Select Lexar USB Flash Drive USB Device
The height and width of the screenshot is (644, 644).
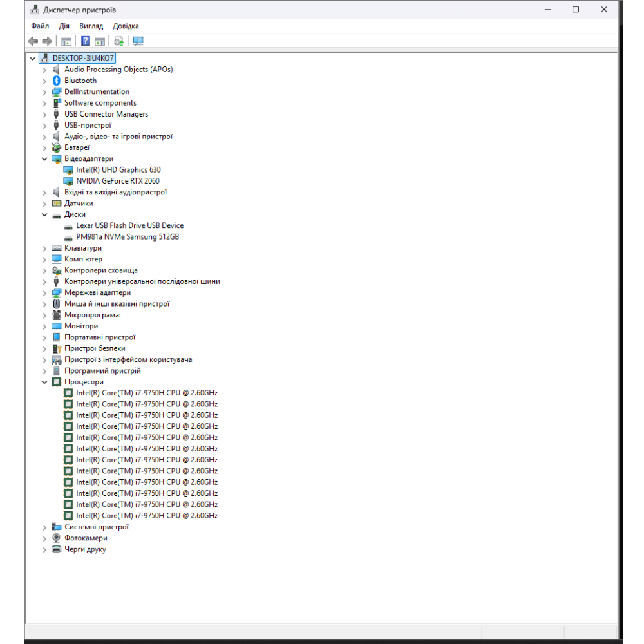pyautogui.click(x=130, y=225)
